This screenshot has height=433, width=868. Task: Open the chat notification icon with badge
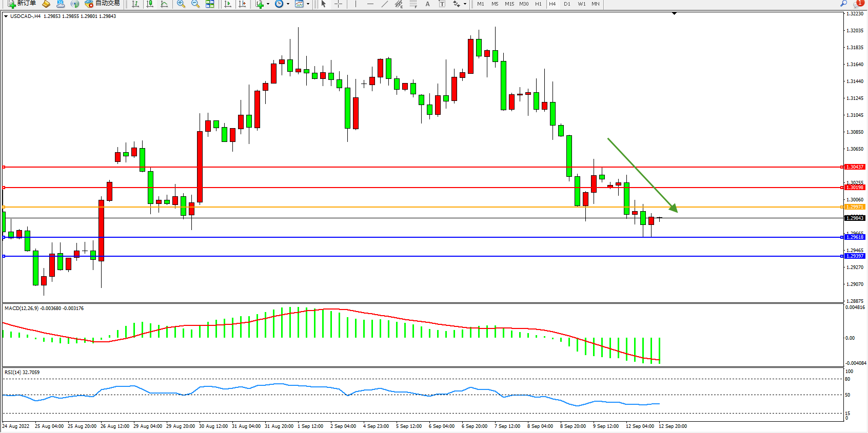coord(859,4)
